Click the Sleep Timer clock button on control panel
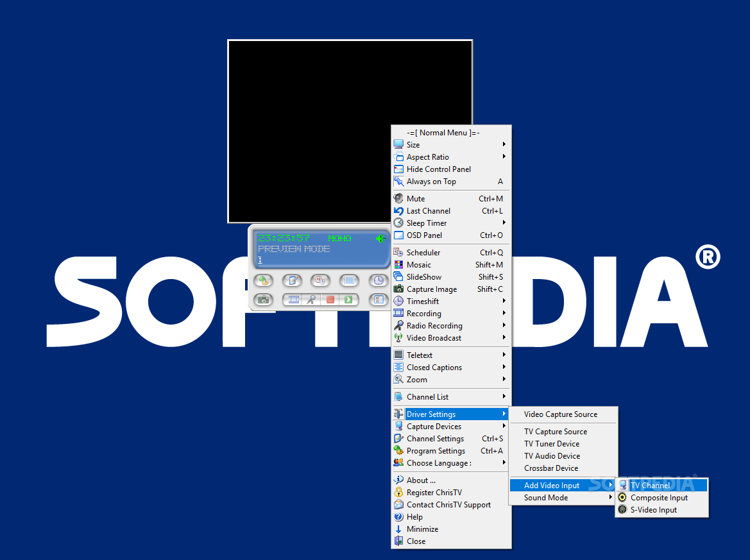The image size is (750, 560). 379,281
